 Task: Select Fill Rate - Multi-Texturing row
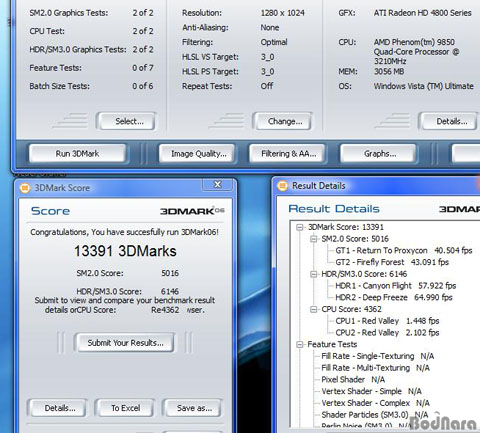pos(375,368)
